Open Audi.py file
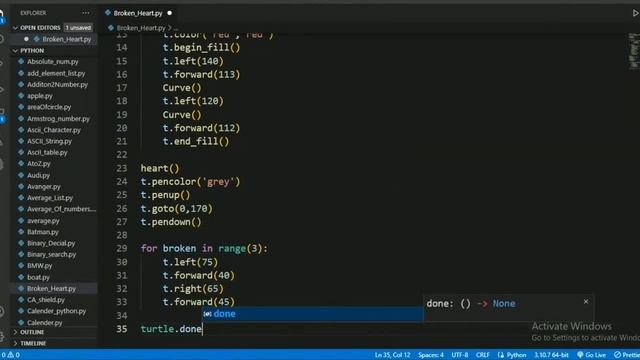Image resolution: width=640 pixels, height=360 pixels. 38,175
